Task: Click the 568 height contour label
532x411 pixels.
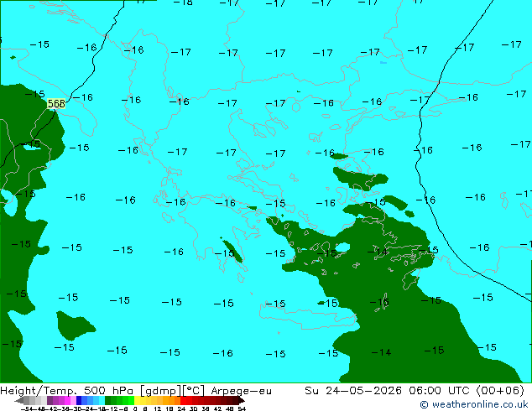Action: coord(56,103)
